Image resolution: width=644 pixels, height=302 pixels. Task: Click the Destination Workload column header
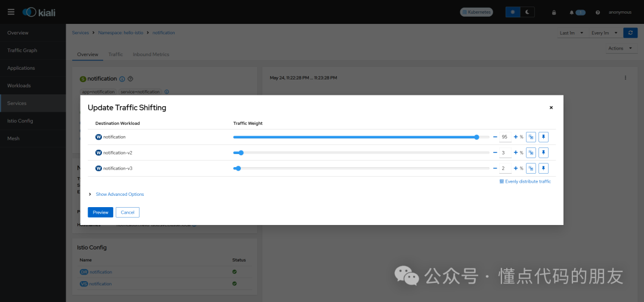pyautogui.click(x=117, y=124)
